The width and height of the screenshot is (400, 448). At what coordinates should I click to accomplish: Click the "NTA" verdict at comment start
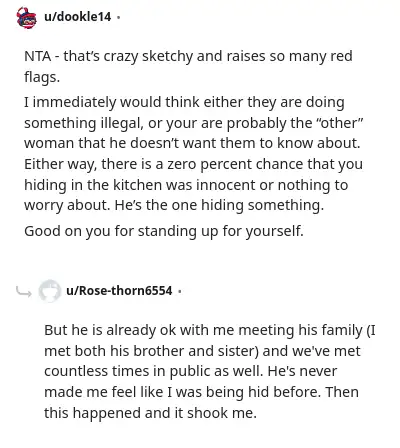(37, 56)
